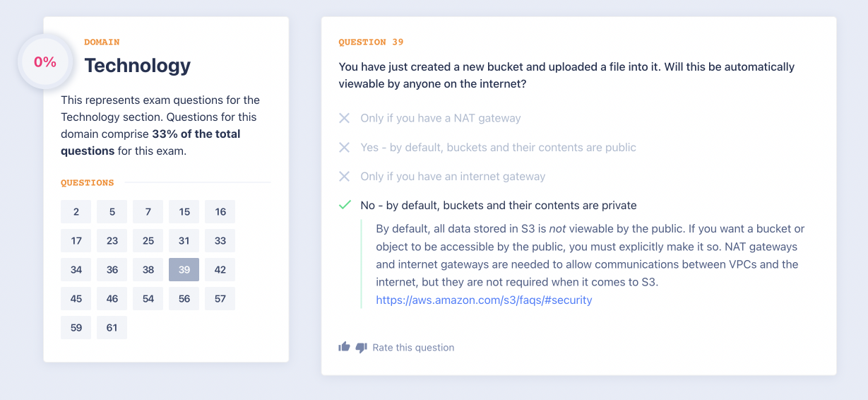
Task: Click the green checkmark beside correct answer
Action: click(345, 205)
